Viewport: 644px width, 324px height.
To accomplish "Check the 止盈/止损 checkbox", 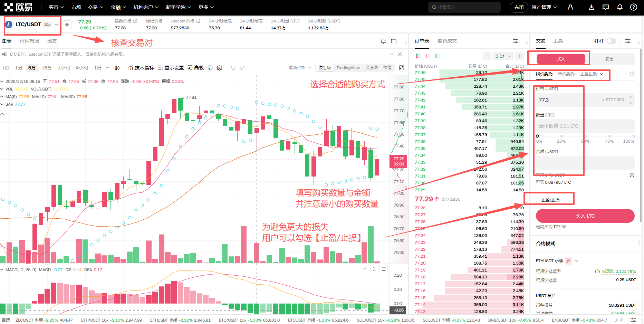I will coord(538,200).
